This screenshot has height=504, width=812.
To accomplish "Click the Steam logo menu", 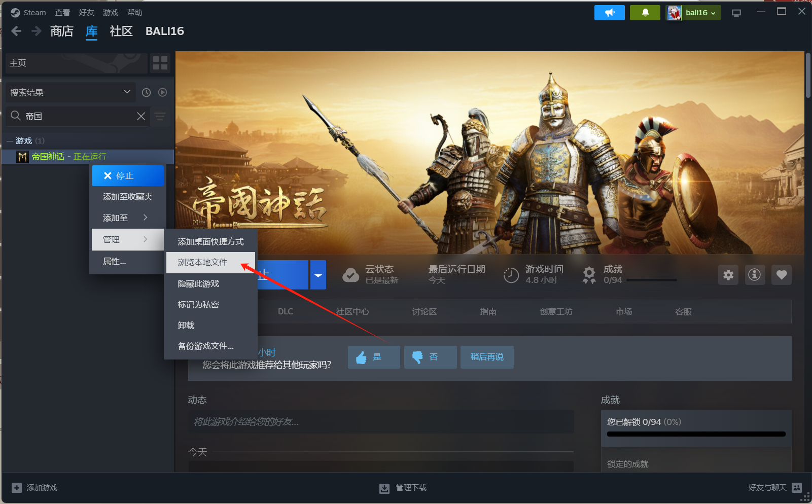I will 28,13.
